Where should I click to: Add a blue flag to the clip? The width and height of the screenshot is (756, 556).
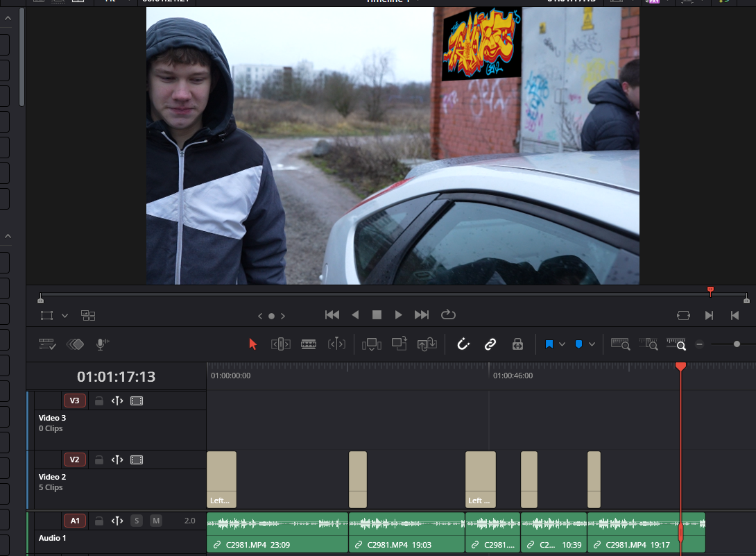[549, 344]
